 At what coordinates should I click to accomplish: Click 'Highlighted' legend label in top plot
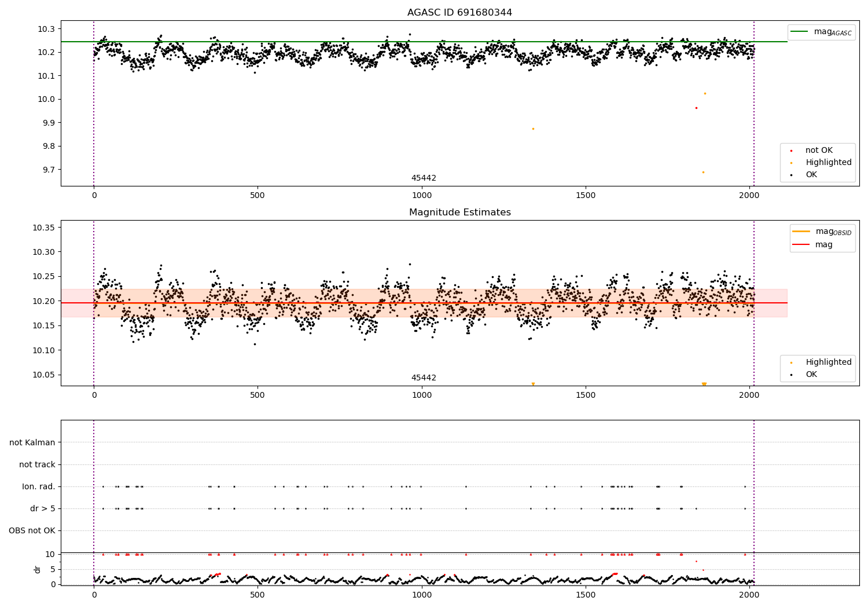click(829, 163)
